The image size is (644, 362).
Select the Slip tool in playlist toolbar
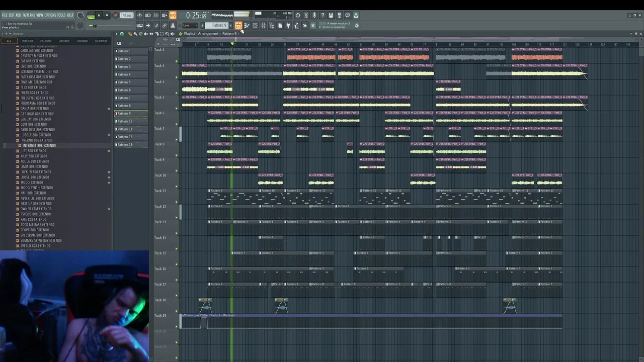[x=151, y=34]
